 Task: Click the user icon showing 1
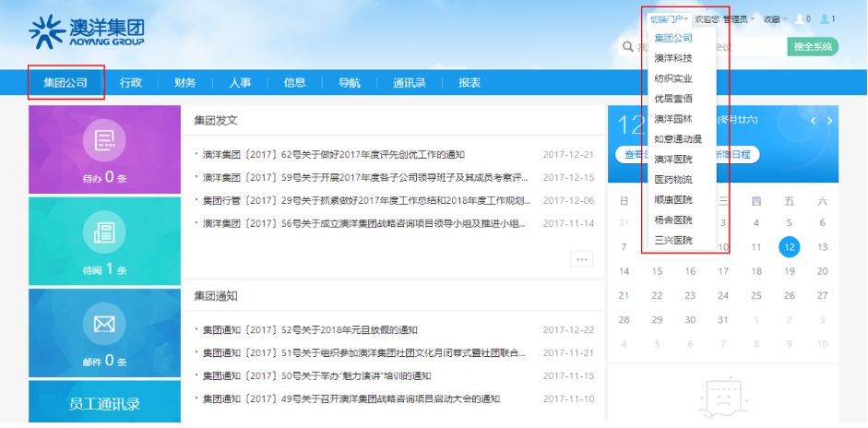pyautogui.click(x=825, y=19)
